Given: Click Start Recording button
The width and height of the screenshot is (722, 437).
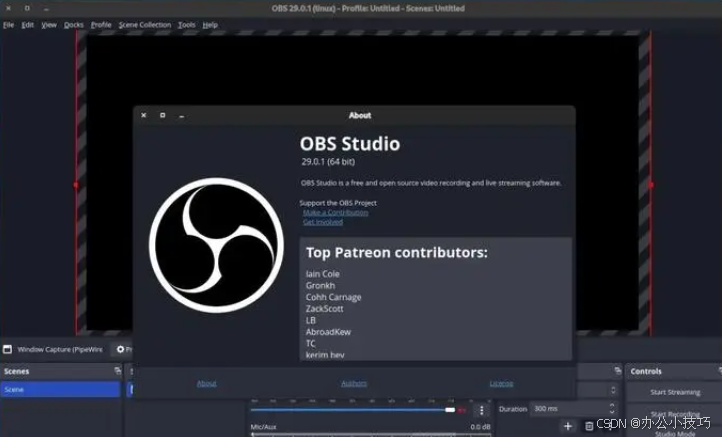Looking at the screenshot, I should click(675, 414).
